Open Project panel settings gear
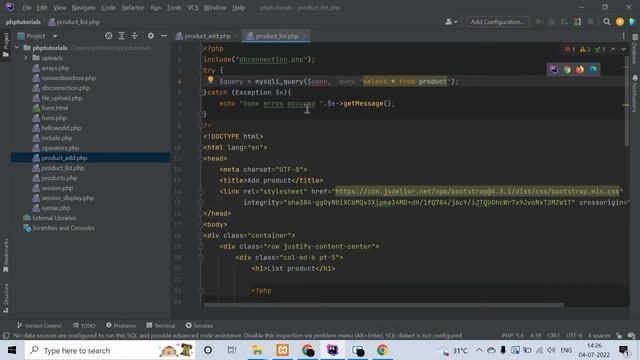 151,36
